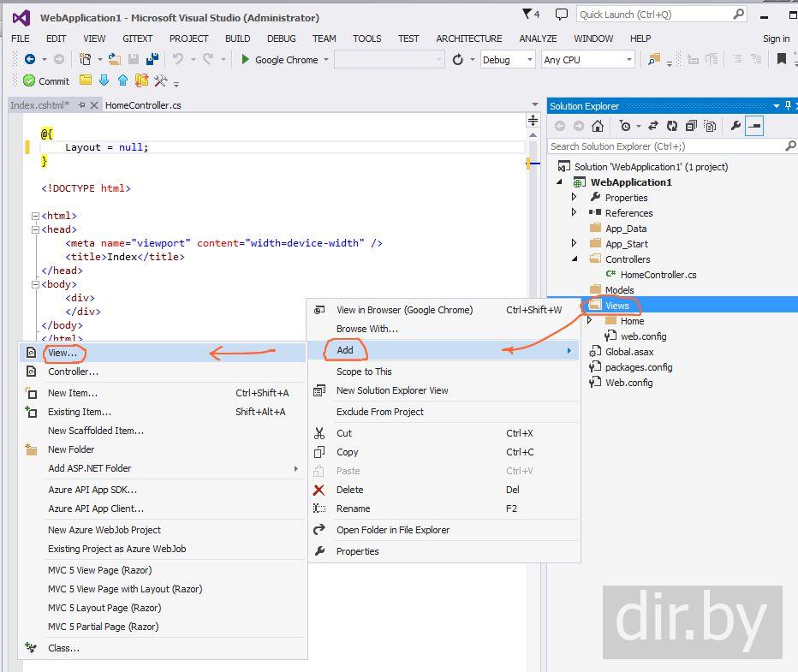
Task: Toggle Show All Files in Solution Explorer
Action: pyautogui.click(x=711, y=126)
